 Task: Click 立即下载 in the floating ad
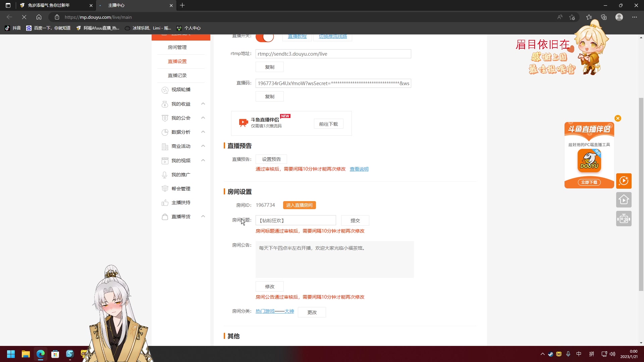pos(589,182)
